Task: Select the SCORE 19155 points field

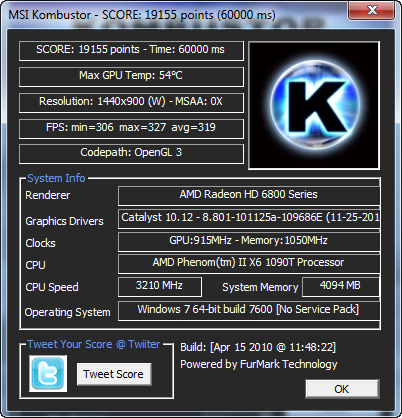Action: 131,51
